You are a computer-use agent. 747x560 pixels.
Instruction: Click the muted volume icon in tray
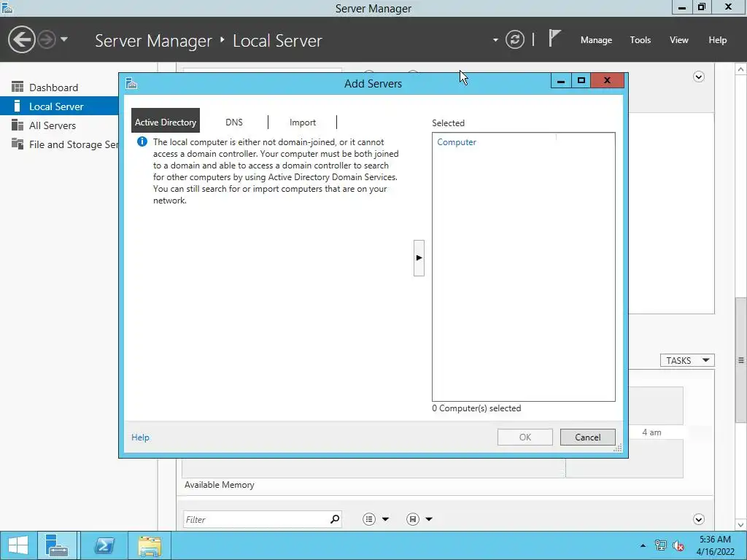[678, 545]
